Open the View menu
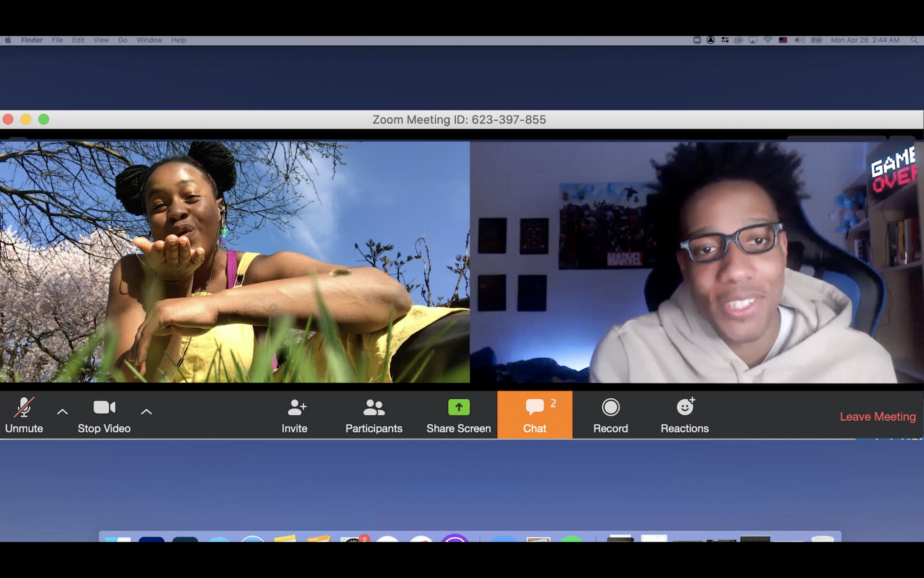924x578 pixels. coord(101,40)
